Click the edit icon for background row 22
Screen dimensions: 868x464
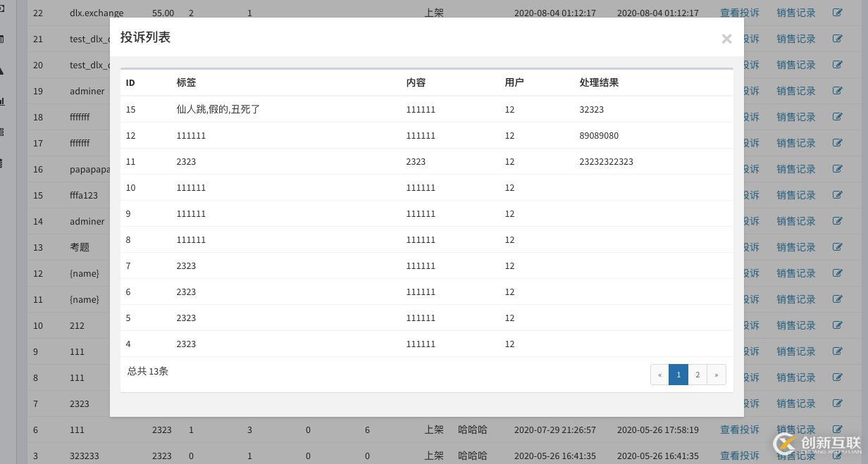[x=837, y=13]
